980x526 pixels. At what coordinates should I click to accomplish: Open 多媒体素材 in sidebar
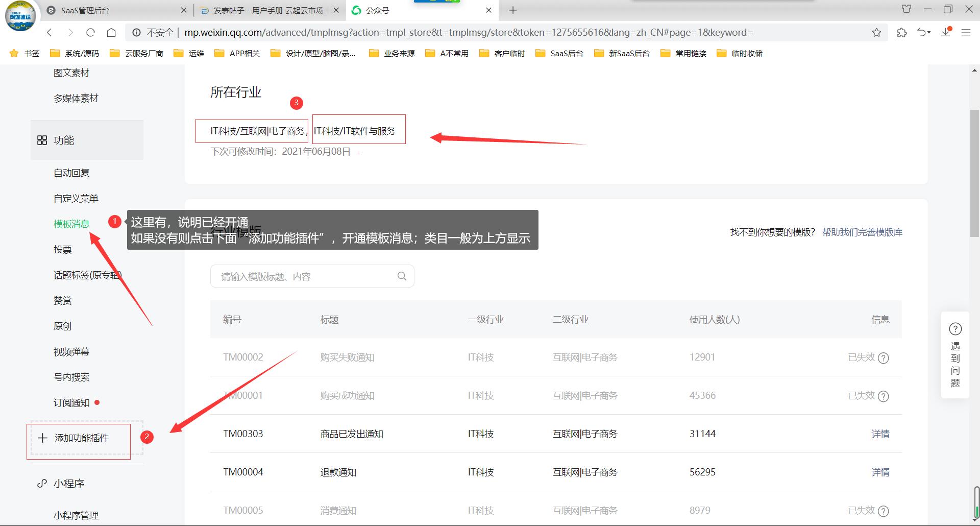point(76,99)
